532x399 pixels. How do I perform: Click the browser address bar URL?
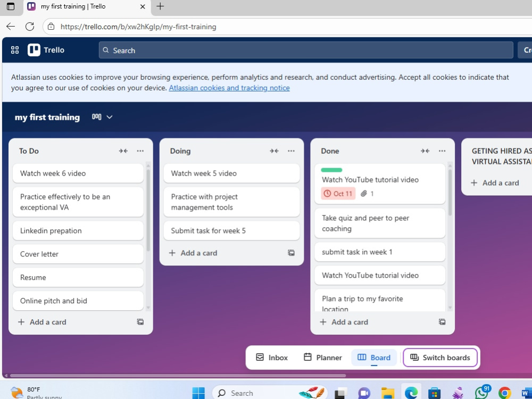click(x=138, y=27)
